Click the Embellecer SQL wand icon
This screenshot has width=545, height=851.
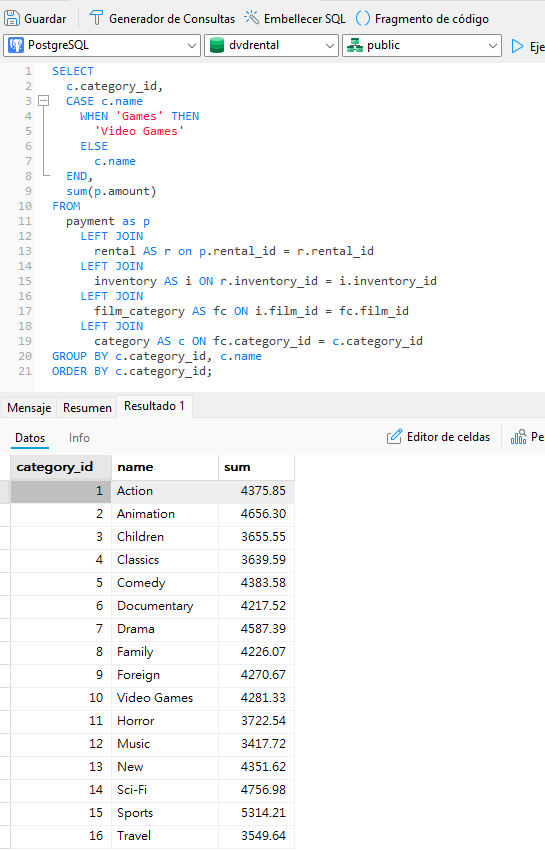coord(251,17)
